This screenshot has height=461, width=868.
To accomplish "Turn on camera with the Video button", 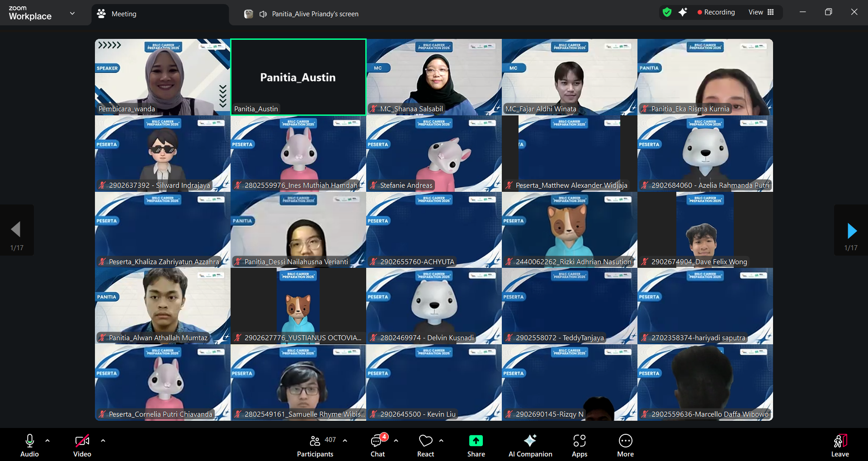I will click(x=82, y=441).
